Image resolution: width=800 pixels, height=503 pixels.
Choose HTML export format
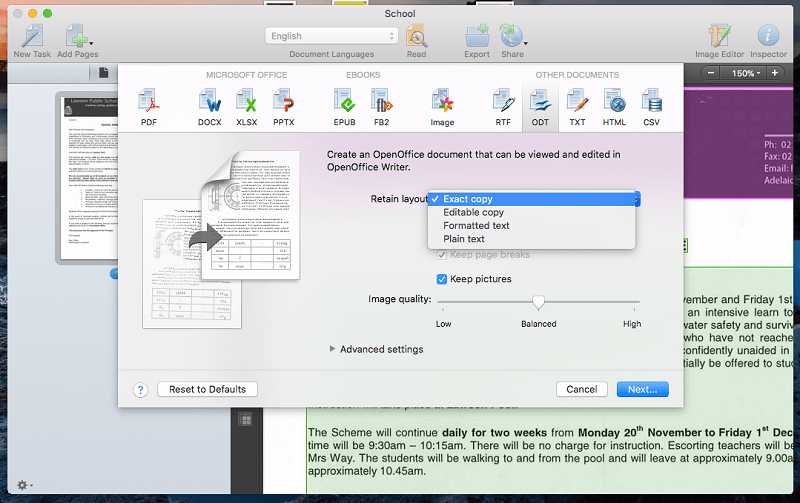point(614,107)
